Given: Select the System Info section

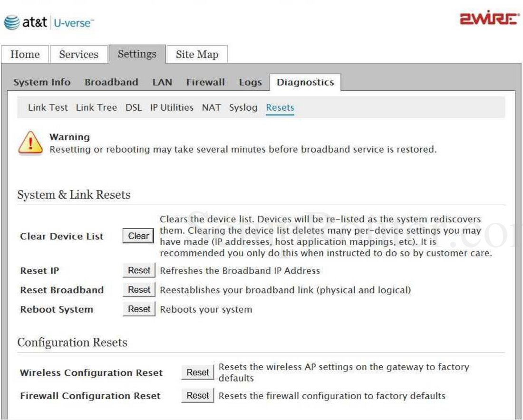Looking at the screenshot, I should (42, 82).
